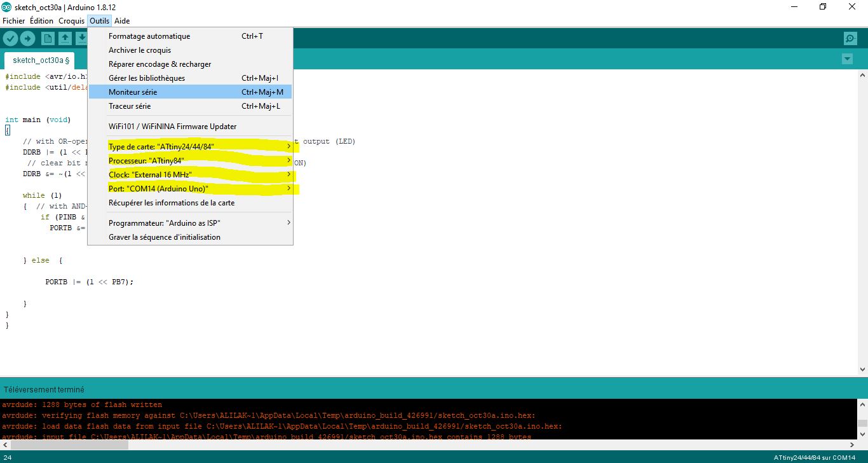Maximize the Arduino window
This screenshot has width=868, height=463.
pos(823,6)
